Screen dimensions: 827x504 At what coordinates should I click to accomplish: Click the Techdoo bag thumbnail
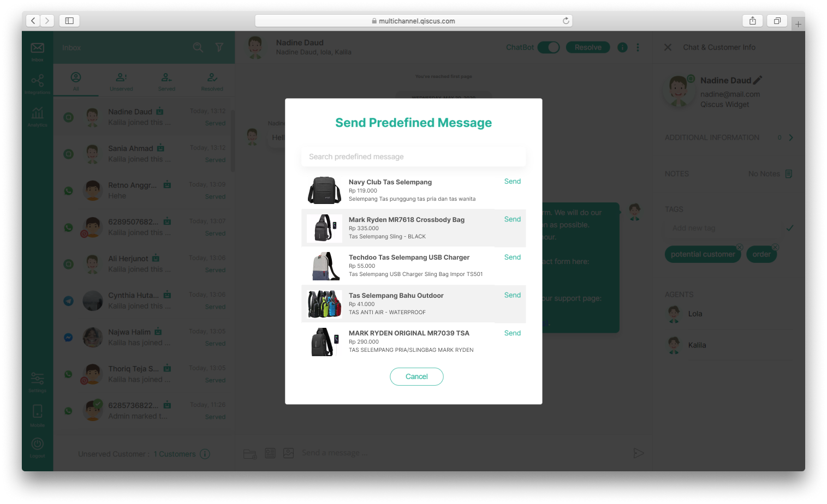[x=324, y=266]
